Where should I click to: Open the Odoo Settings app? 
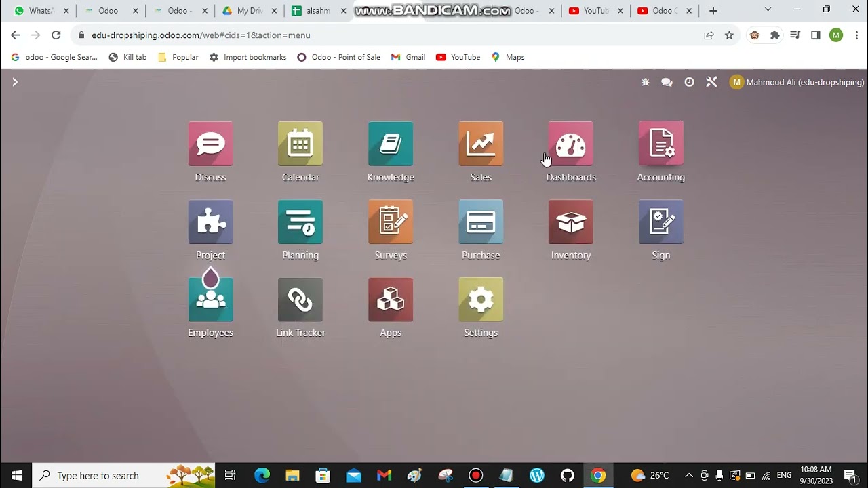tap(481, 300)
